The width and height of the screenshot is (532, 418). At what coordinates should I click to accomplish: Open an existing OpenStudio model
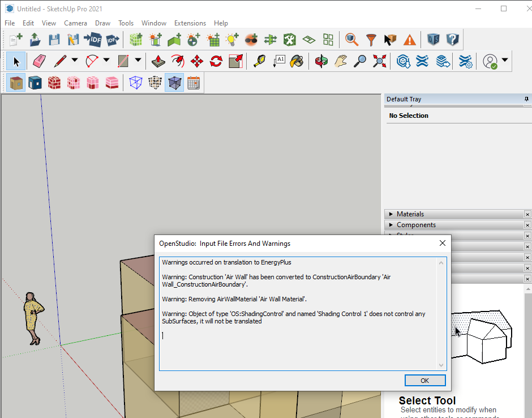[35, 40]
